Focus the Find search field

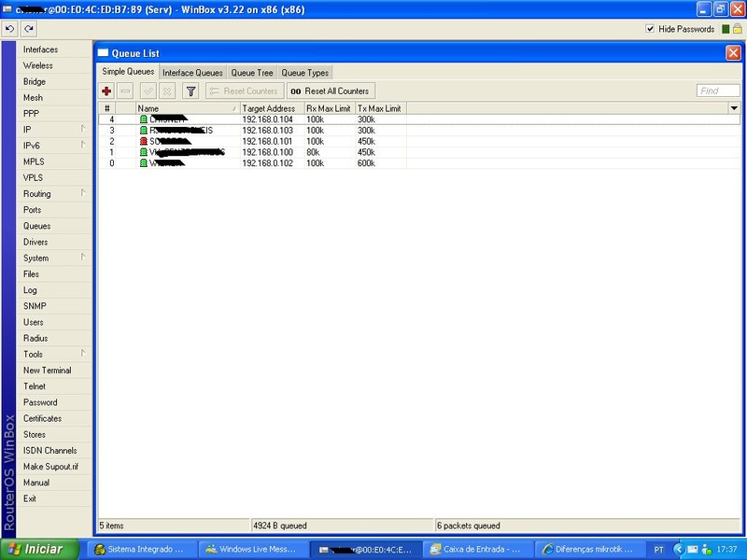(x=718, y=91)
